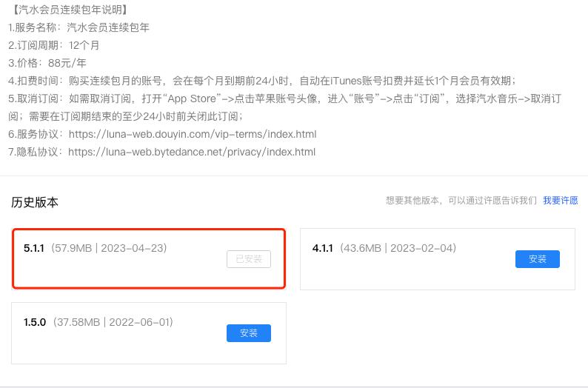This screenshot has width=588, height=388.
Task: Install version 1.5.0
Action: pyautogui.click(x=249, y=333)
